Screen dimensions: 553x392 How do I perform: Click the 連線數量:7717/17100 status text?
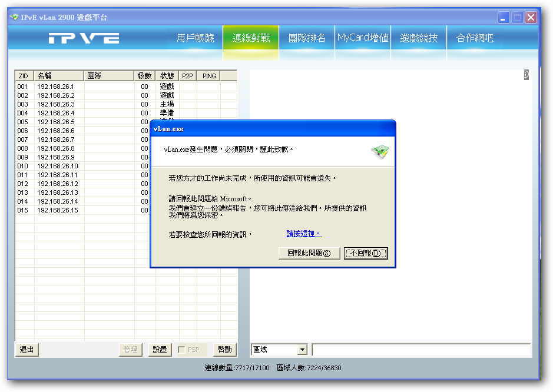(237, 368)
